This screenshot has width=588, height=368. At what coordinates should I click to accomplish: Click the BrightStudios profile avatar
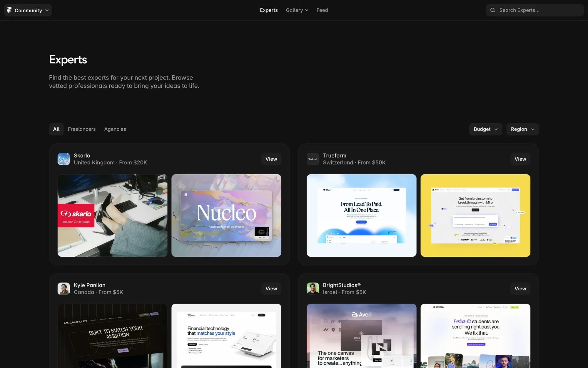click(x=313, y=289)
